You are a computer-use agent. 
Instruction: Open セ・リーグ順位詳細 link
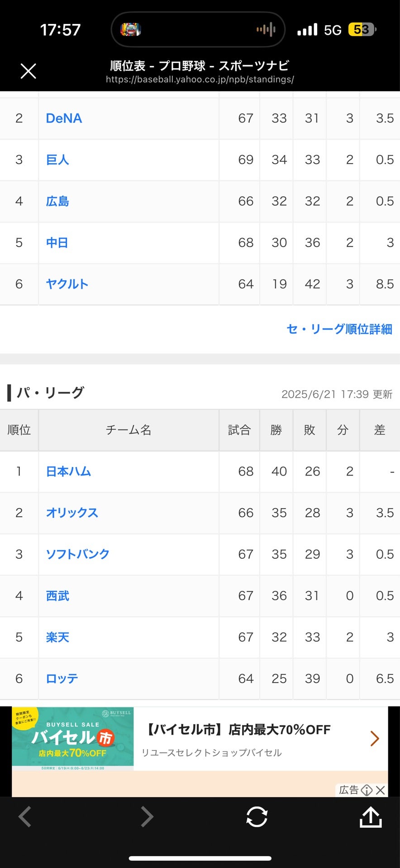[339, 329]
